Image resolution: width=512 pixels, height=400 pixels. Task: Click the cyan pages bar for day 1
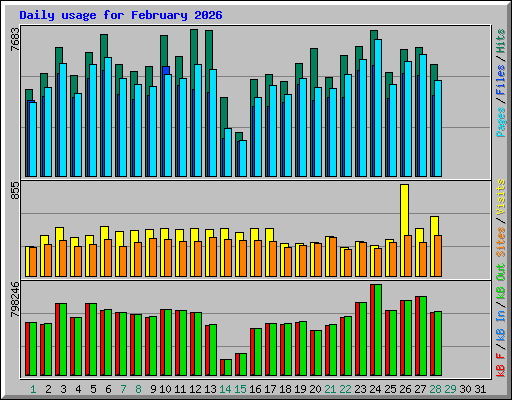pos(33,139)
